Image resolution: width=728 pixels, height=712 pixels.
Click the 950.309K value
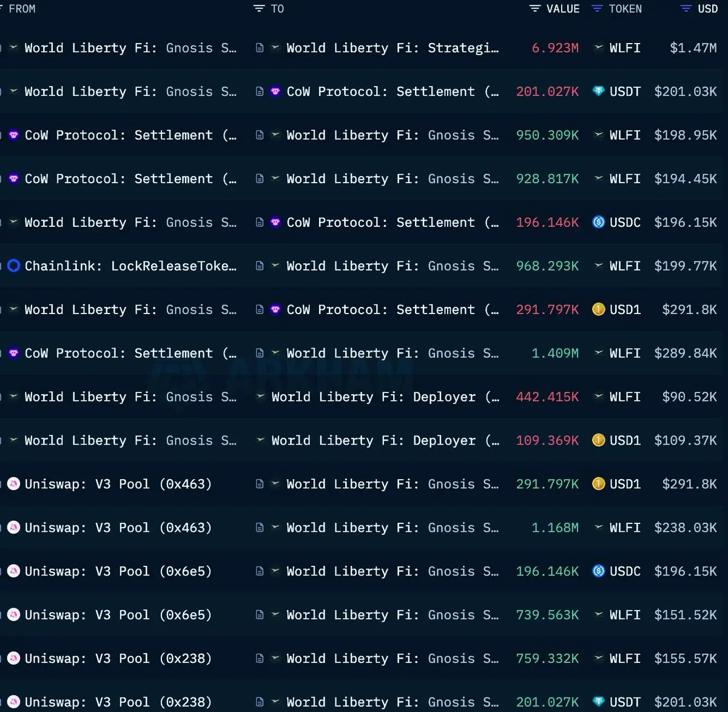pos(547,135)
